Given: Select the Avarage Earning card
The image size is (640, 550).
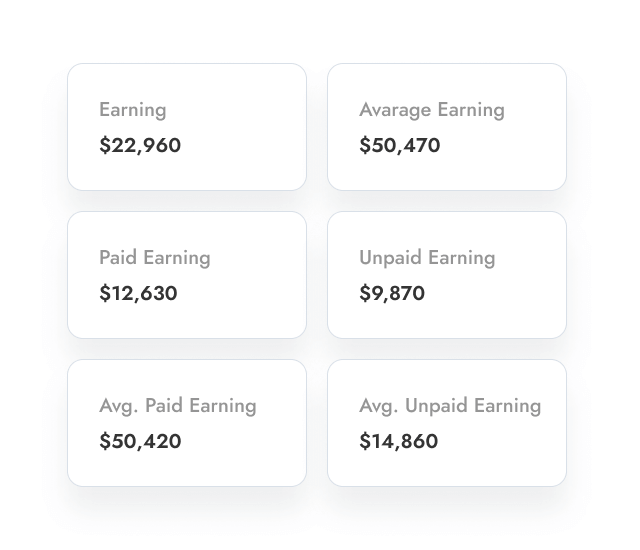Looking at the screenshot, I should point(447,127).
